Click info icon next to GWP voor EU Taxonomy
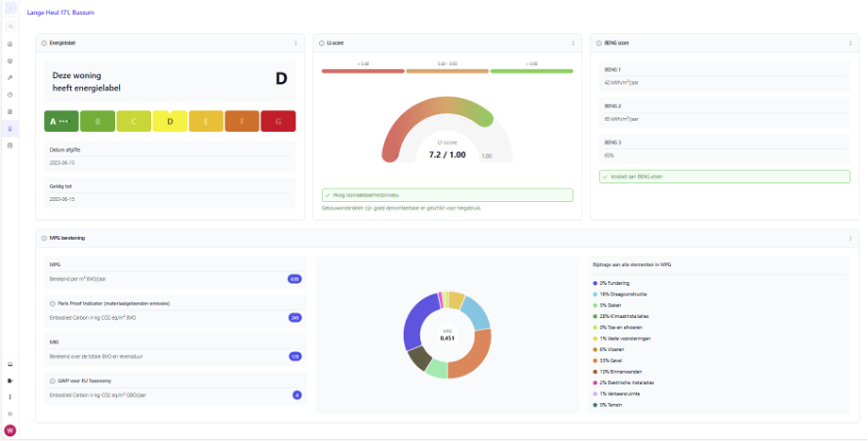 click(52, 381)
